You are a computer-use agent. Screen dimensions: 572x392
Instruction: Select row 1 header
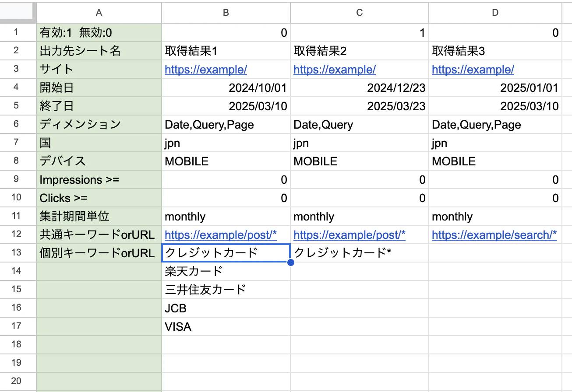[18, 32]
